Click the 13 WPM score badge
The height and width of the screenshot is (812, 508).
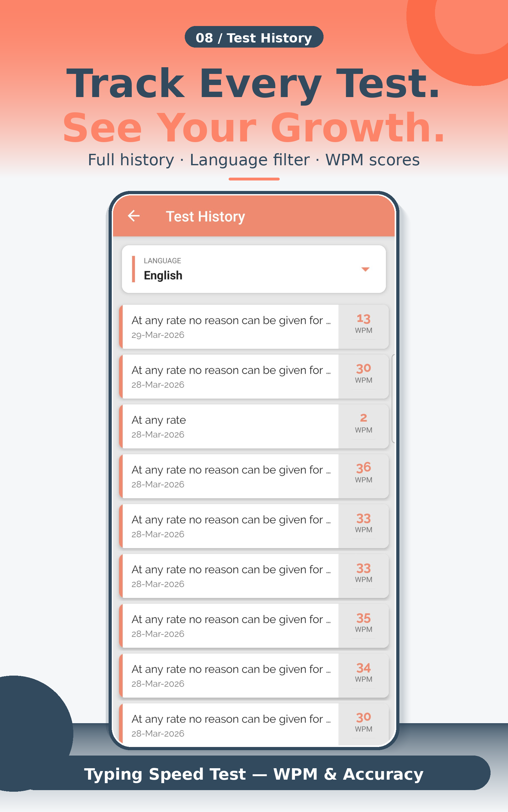364,326
